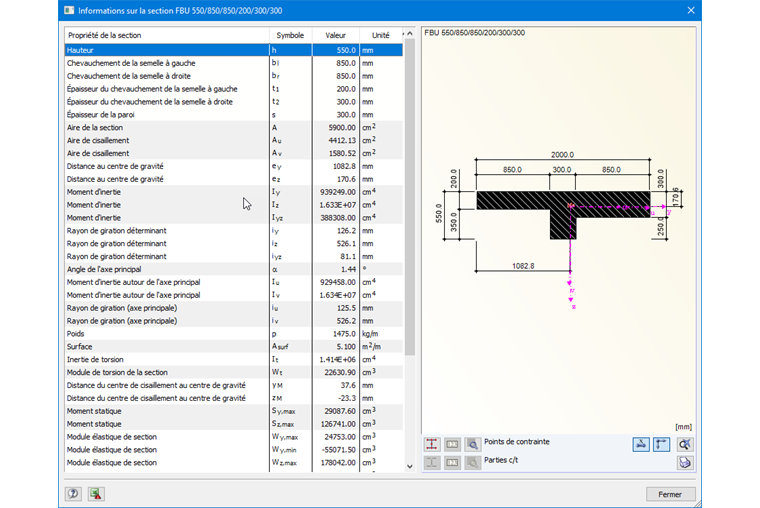Toggle principal axes display button
760x508 pixels.
(661, 444)
